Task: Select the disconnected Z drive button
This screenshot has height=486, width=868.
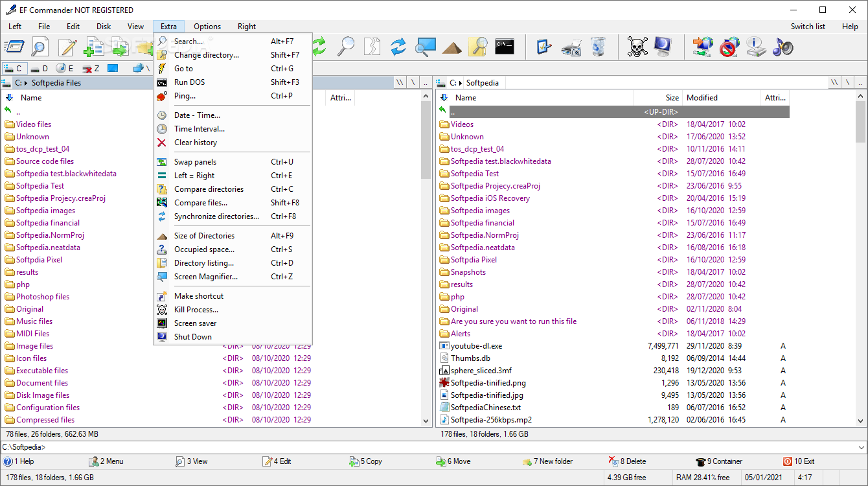Action: (91, 68)
